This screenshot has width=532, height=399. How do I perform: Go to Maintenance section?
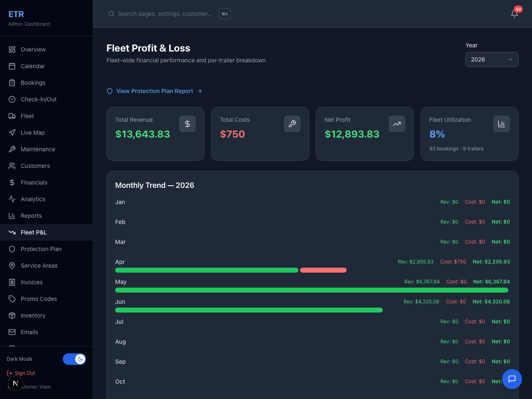pos(46,149)
